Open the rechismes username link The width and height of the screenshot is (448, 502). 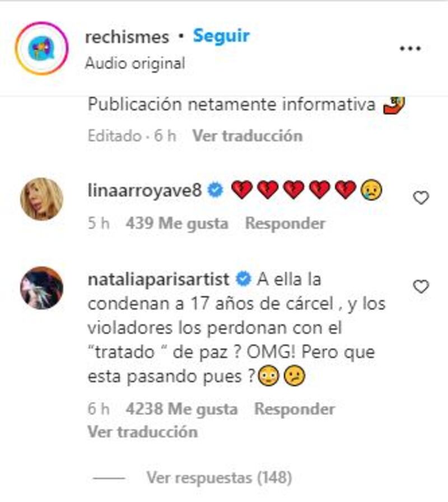[127, 37]
